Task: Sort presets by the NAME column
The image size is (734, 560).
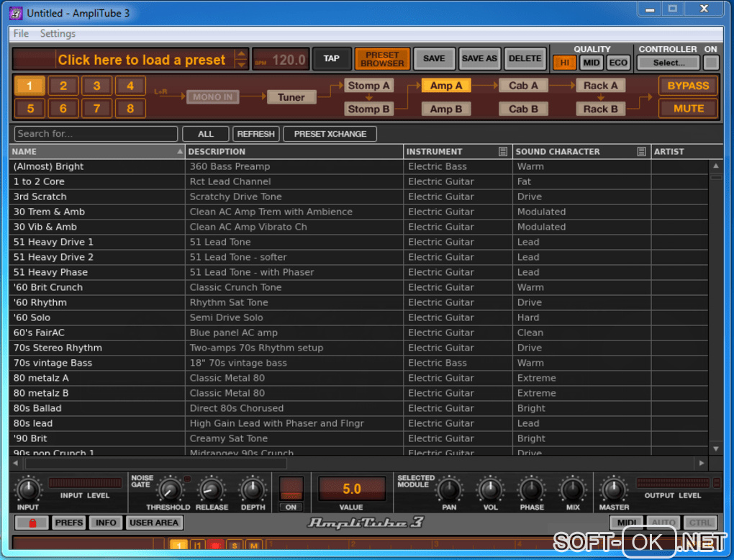Action: [96, 151]
